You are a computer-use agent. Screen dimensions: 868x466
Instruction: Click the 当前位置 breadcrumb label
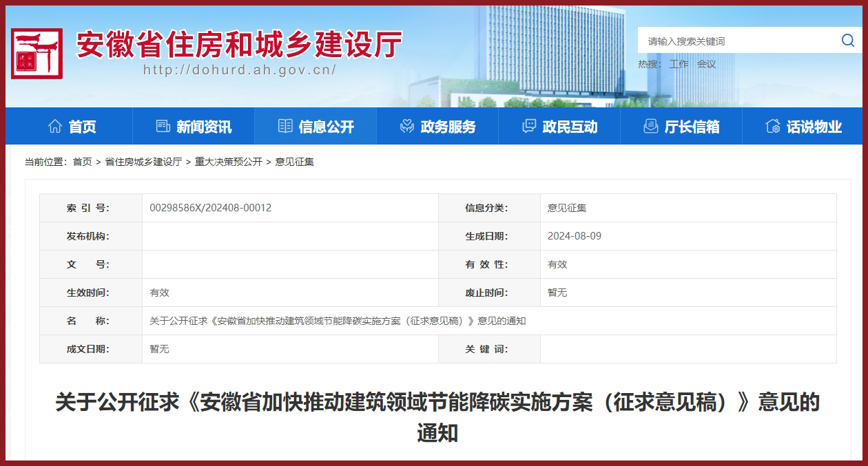(x=45, y=162)
